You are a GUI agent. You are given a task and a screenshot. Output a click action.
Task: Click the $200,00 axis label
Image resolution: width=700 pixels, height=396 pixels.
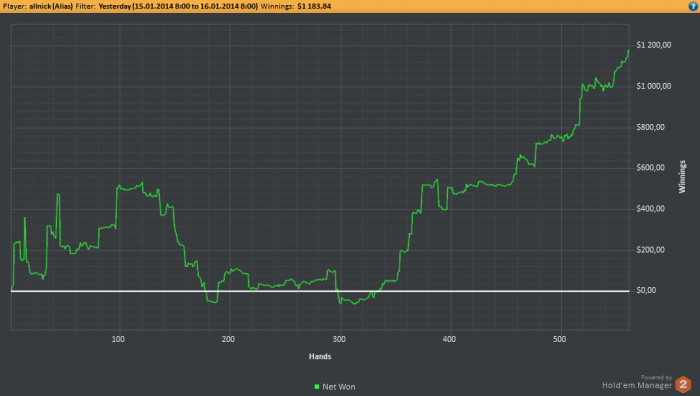point(650,250)
